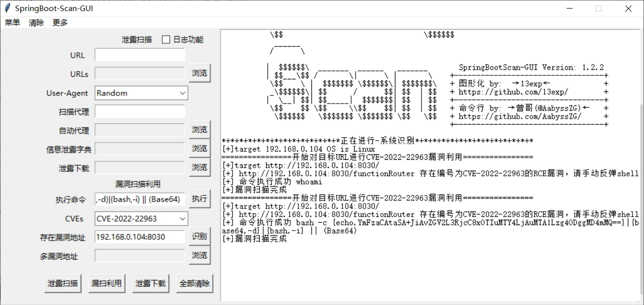This screenshot has height=305, width=644.
Task: Click the 执行 button
Action: [x=199, y=199]
